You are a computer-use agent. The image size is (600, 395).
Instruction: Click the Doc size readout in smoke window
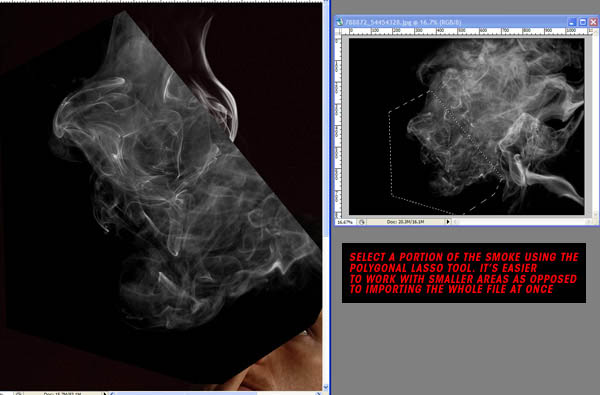point(405,222)
